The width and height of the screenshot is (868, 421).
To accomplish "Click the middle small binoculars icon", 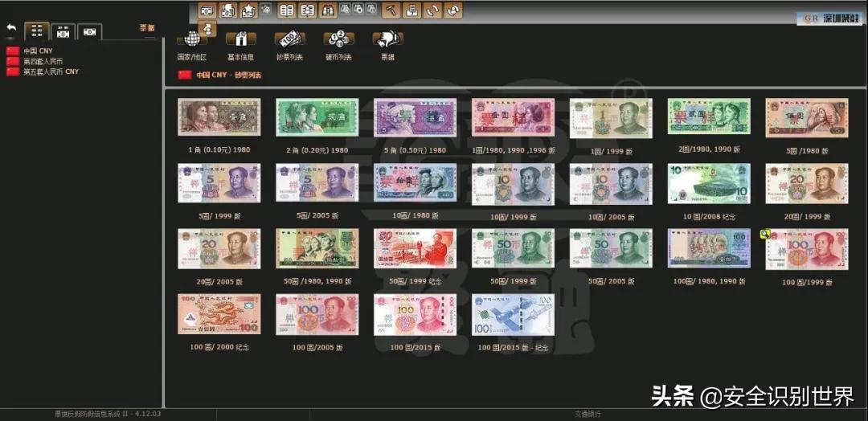I will [358, 9].
